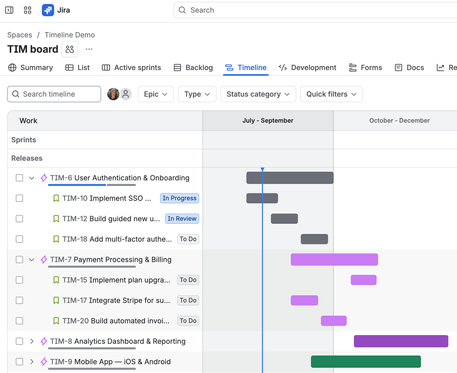The image size is (457, 373).
Task: Focus the Search timeline input field
Action: [x=54, y=94]
